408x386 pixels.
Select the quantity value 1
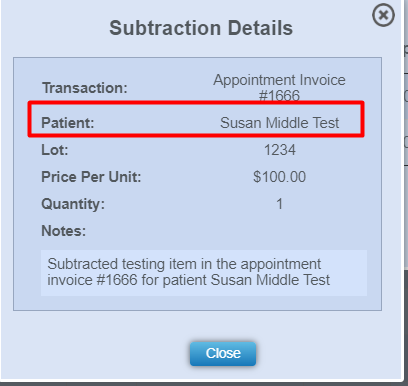[279, 204]
